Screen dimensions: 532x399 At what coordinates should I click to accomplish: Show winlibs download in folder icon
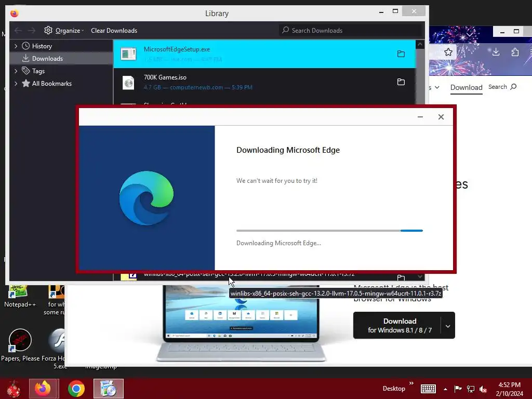401,277
